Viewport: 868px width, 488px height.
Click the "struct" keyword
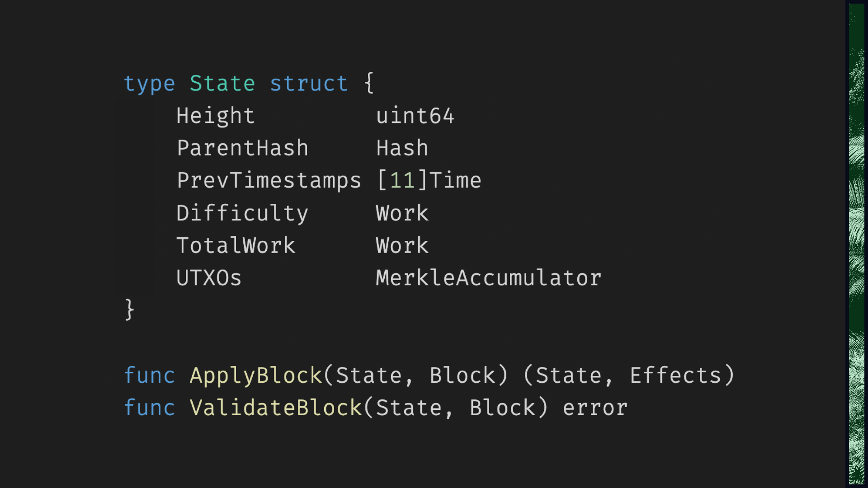(x=309, y=84)
